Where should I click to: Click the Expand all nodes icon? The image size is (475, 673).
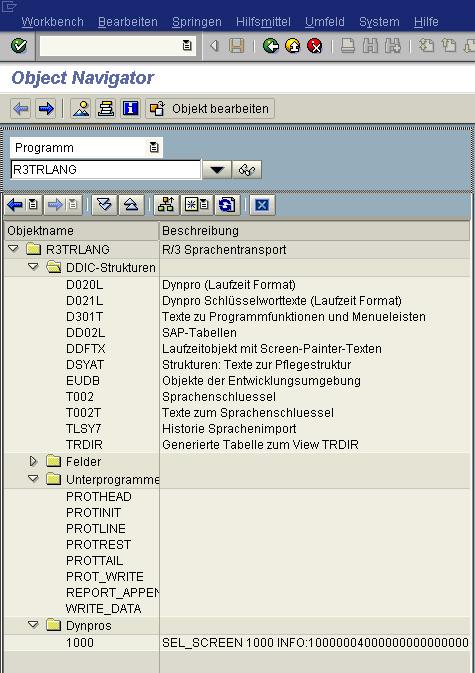click(x=104, y=205)
